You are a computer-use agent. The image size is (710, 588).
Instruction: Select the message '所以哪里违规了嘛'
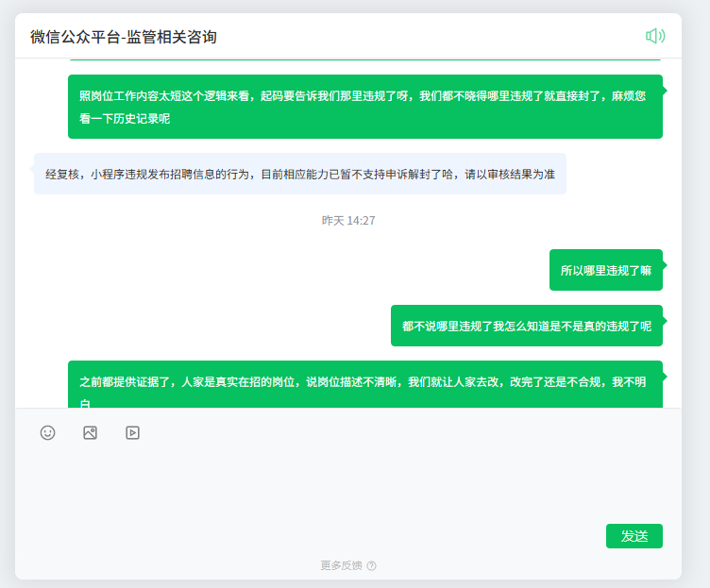click(x=606, y=270)
